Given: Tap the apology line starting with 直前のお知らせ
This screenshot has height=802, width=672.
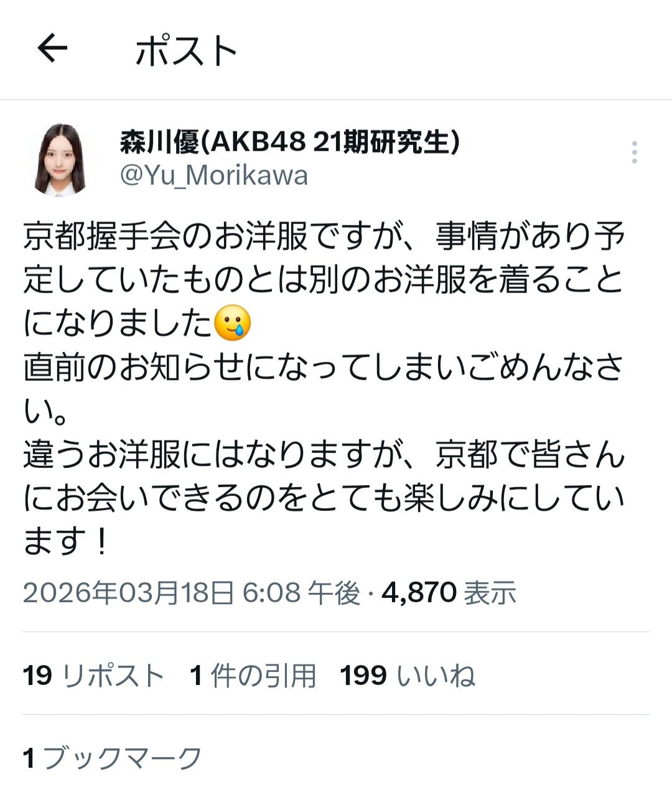Looking at the screenshot, I should (x=324, y=367).
